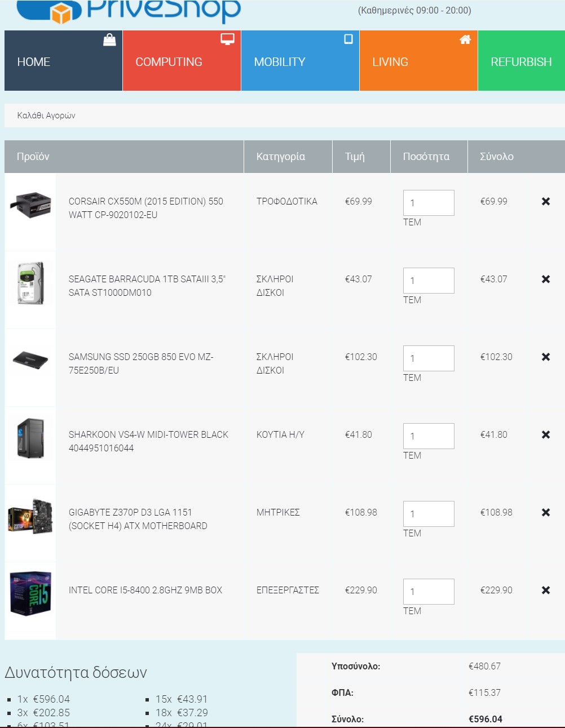Remove Seagate Barracuda 1TB from cart

pyautogui.click(x=545, y=279)
